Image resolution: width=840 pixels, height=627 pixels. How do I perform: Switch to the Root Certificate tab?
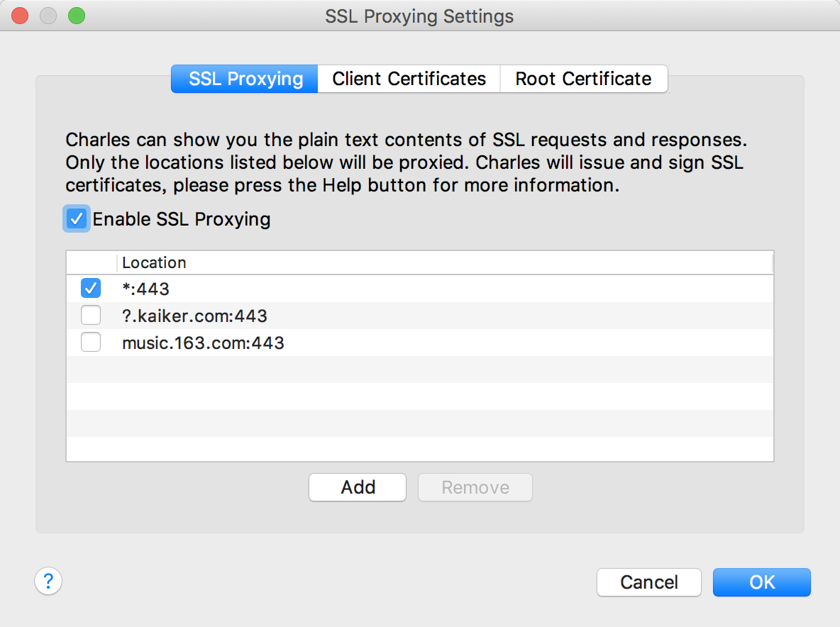coord(583,79)
